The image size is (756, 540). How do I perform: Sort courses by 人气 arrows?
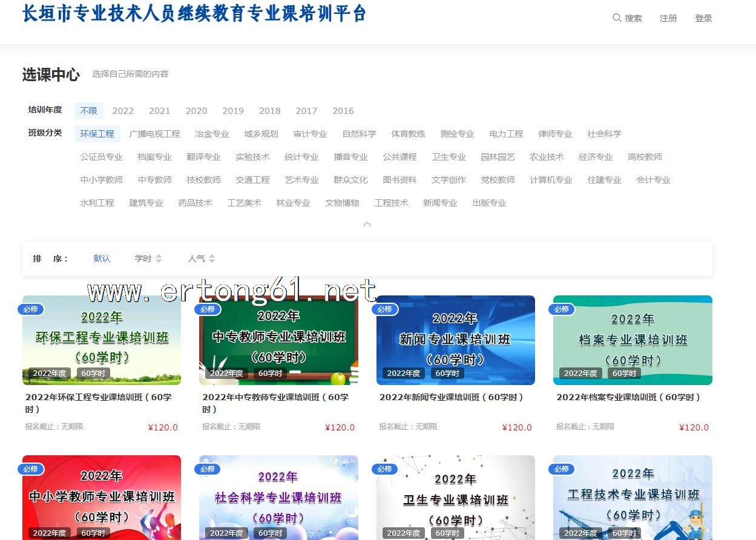[212, 259]
